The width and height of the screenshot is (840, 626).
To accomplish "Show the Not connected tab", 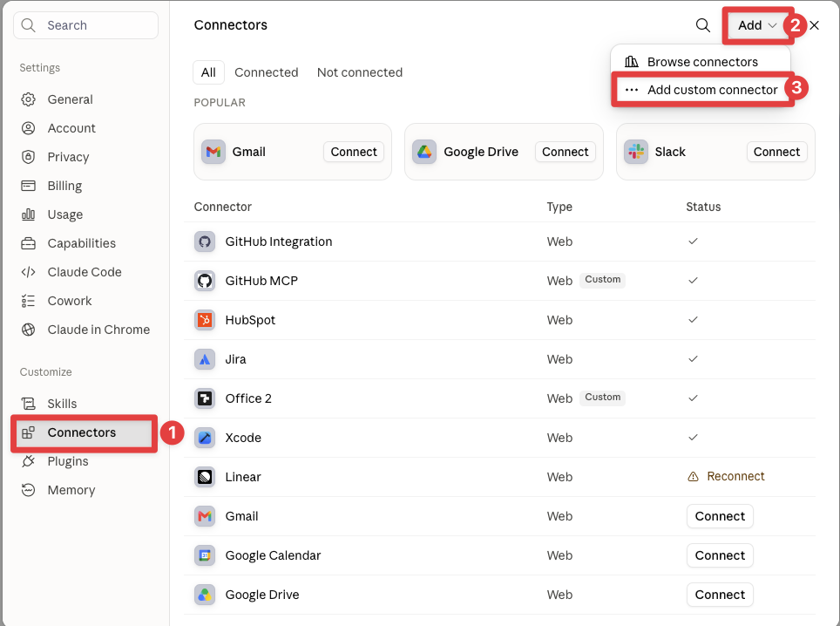I will (x=360, y=72).
